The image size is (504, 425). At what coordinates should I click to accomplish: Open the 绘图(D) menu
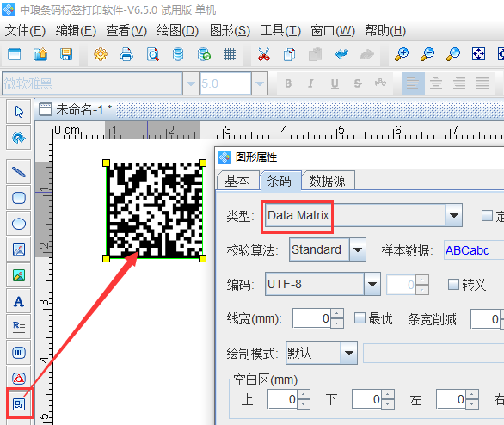[178, 31]
